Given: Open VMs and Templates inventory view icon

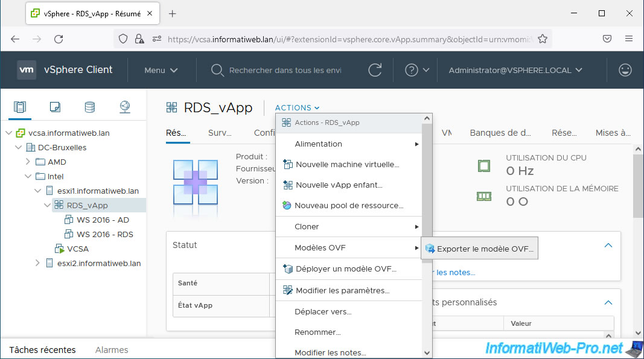Looking at the screenshot, I should tap(55, 107).
